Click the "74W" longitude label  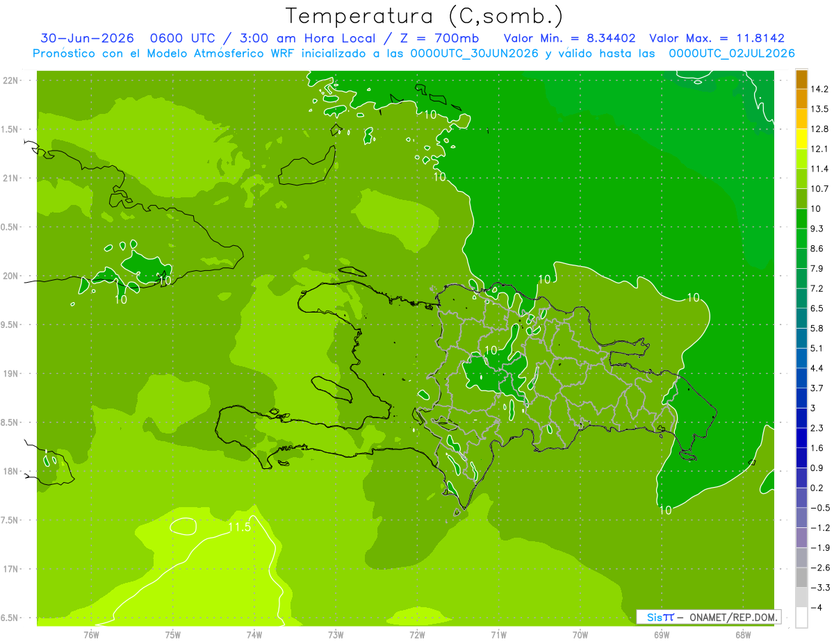pyautogui.click(x=254, y=634)
